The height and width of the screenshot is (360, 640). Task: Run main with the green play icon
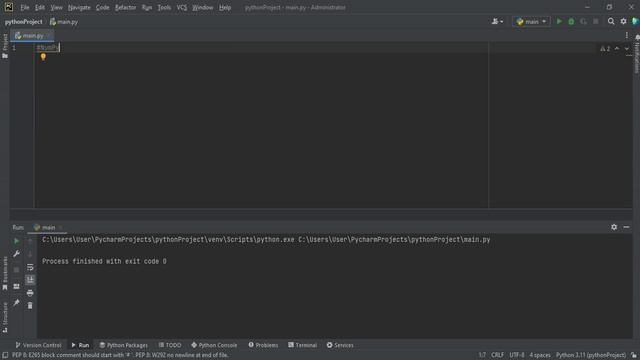559,21
